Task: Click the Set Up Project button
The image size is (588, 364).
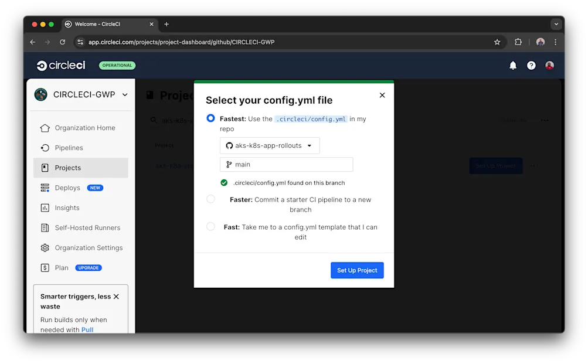Action: pyautogui.click(x=357, y=270)
